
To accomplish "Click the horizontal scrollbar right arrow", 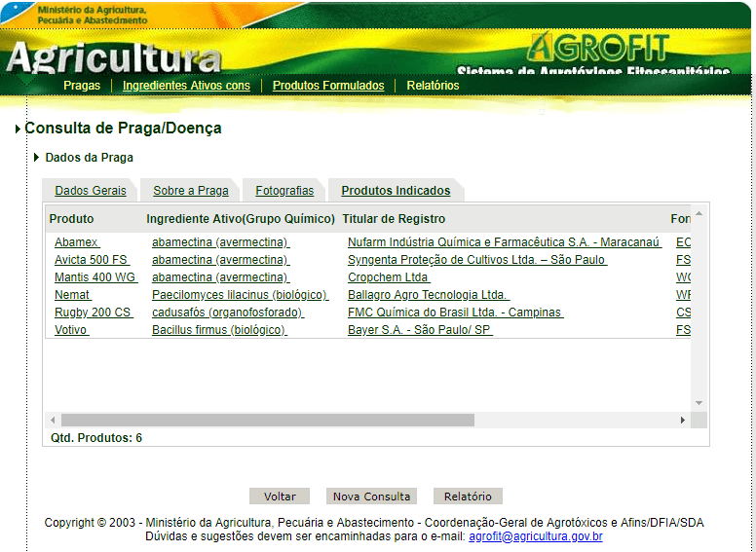I will pos(683,420).
